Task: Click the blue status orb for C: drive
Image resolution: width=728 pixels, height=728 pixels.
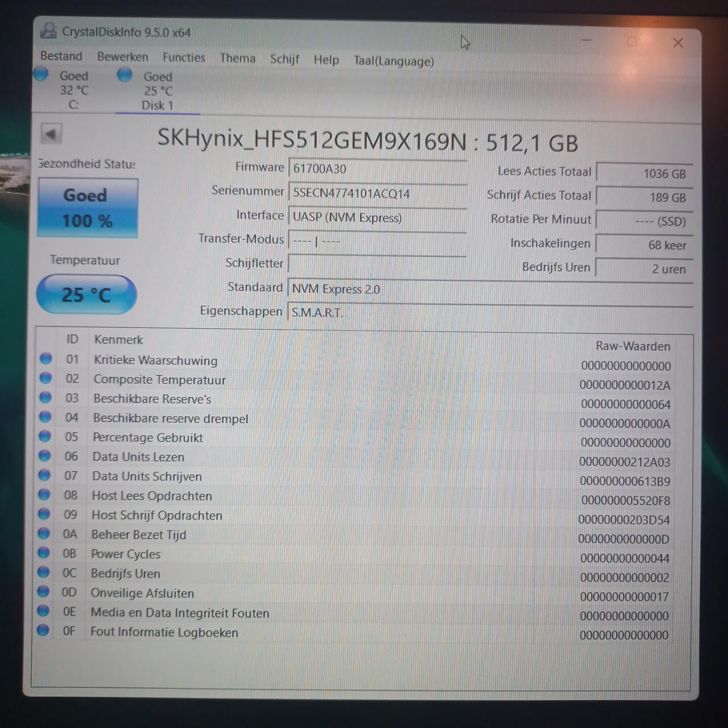Action: (41, 74)
